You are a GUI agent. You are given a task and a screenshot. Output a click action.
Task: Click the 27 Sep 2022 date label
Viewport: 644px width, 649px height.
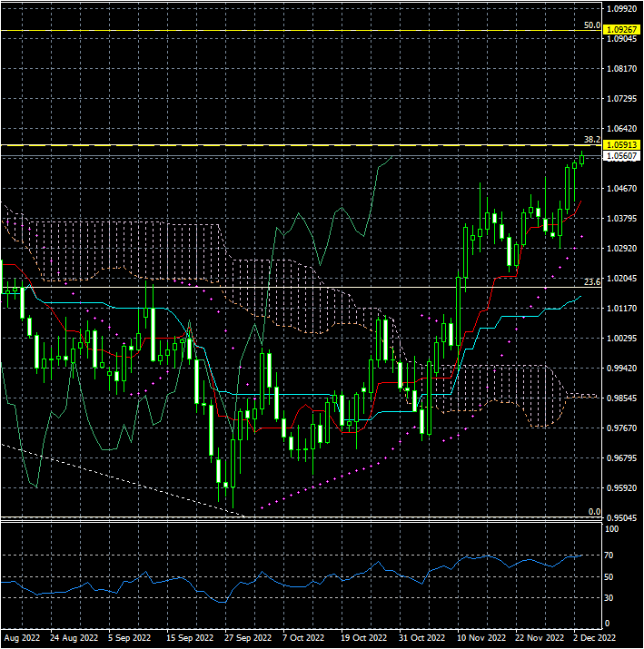point(248,638)
